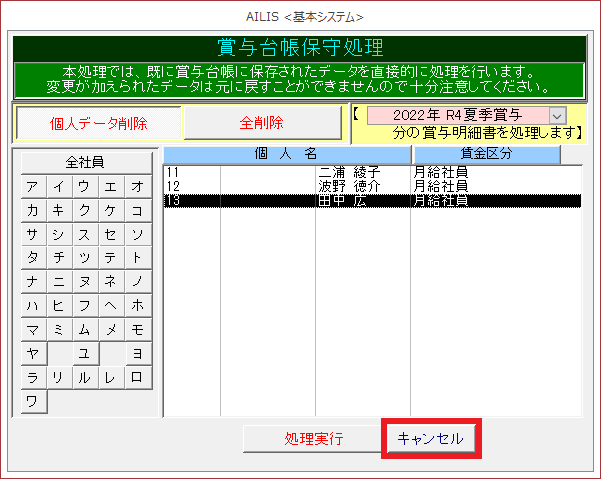601x479 pixels.
Task: Select employee 11 三浦 綾子 row
Action: [372, 173]
